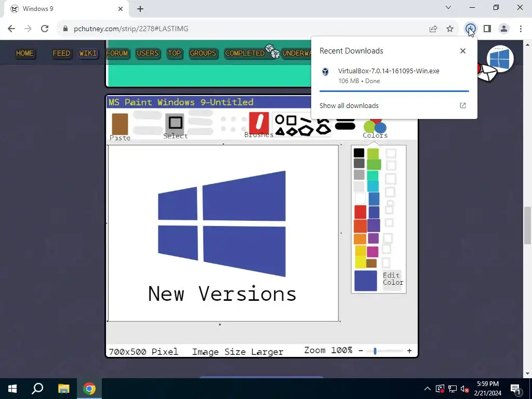
Task: Pick the brown color swatch
Action: (x=371, y=263)
